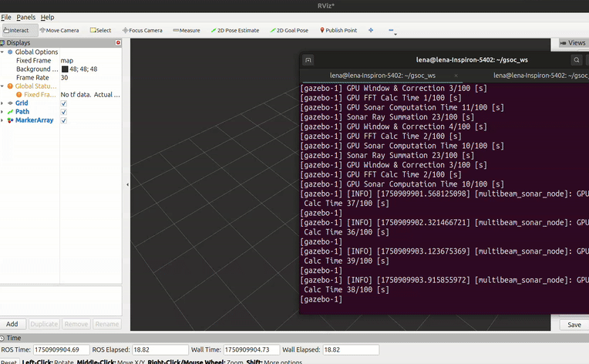Open the File menu
The height and width of the screenshot is (364, 589).
[x=6, y=17]
